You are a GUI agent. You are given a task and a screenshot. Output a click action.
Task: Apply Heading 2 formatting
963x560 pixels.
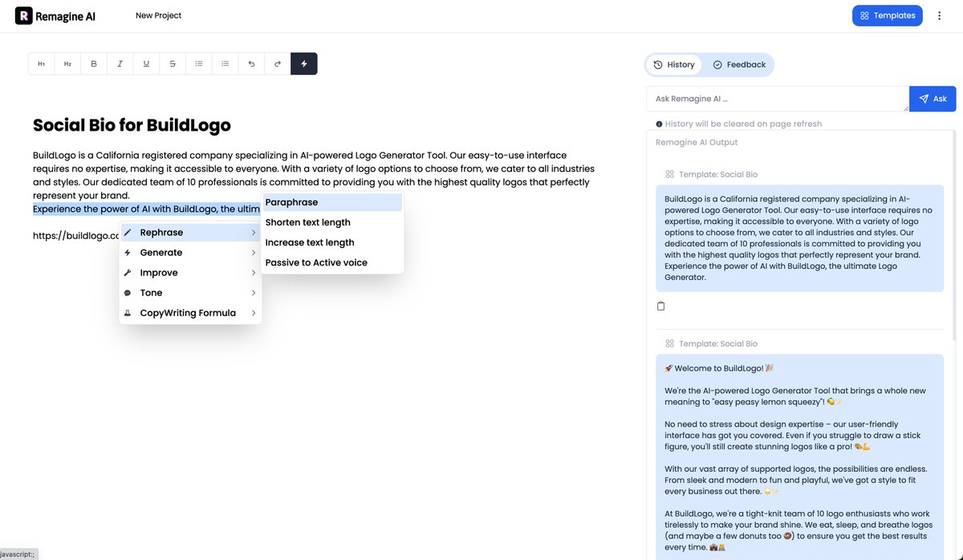click(x=67, y=64)
